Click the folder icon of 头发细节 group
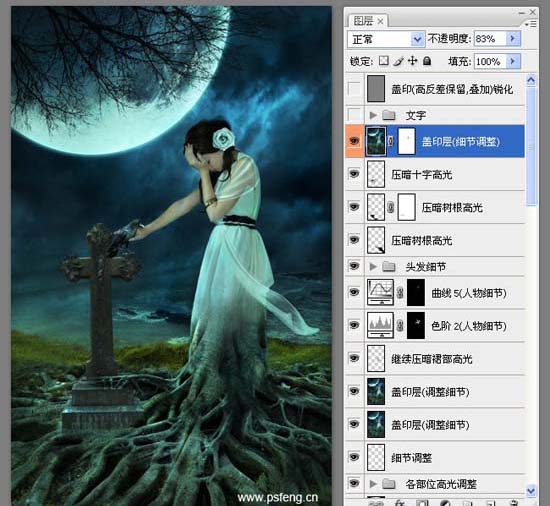This screenshot has width=550, height=506. pyautogui.click(x=389, y=267)
